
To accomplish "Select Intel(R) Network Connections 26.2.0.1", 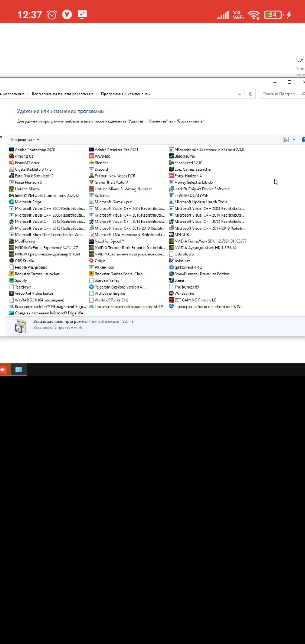I will tap(44, 196).
